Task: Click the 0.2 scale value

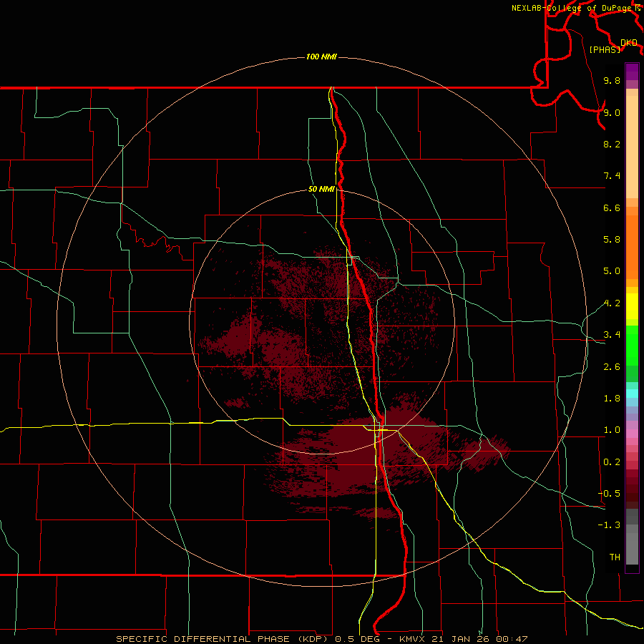Action: (612, 462)
